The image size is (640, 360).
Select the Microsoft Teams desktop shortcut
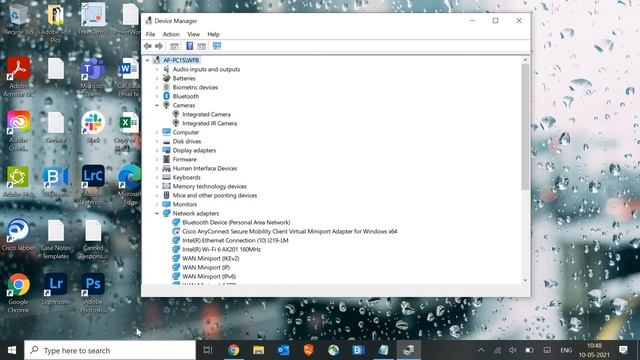click(x=93, y=77)
